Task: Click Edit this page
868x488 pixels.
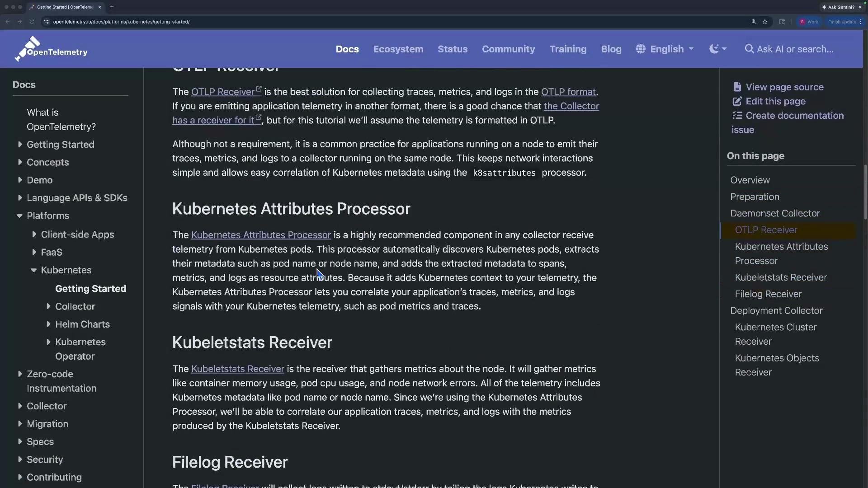Action: click(775, 101)
